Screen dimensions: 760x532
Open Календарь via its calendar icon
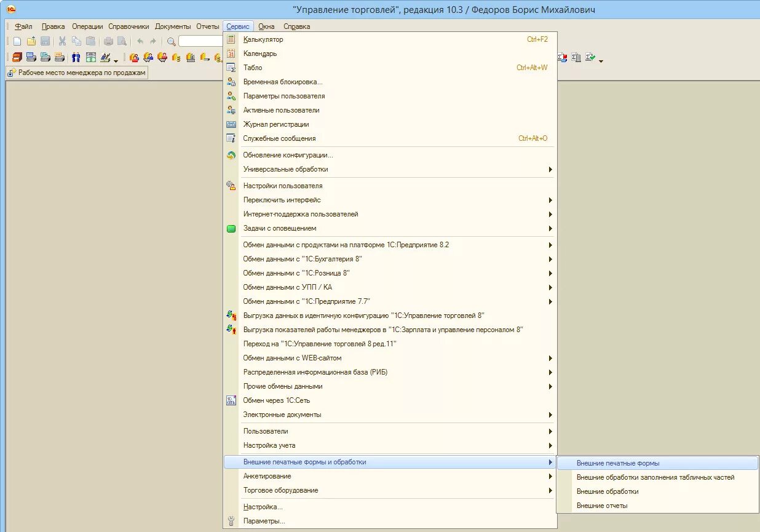tap(231, 54)
